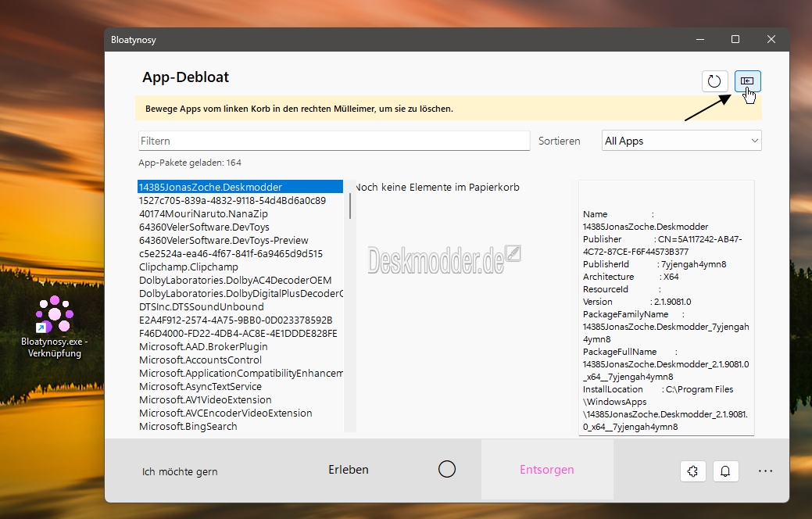Viewport: 812px width, 519px height.
Task: Click 'App-Pakete geladen: 164' status text
Action: [x=190, y=163]
